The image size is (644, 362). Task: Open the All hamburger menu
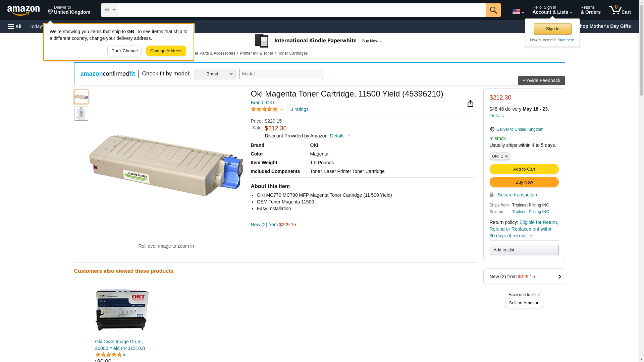pos(15,26)
